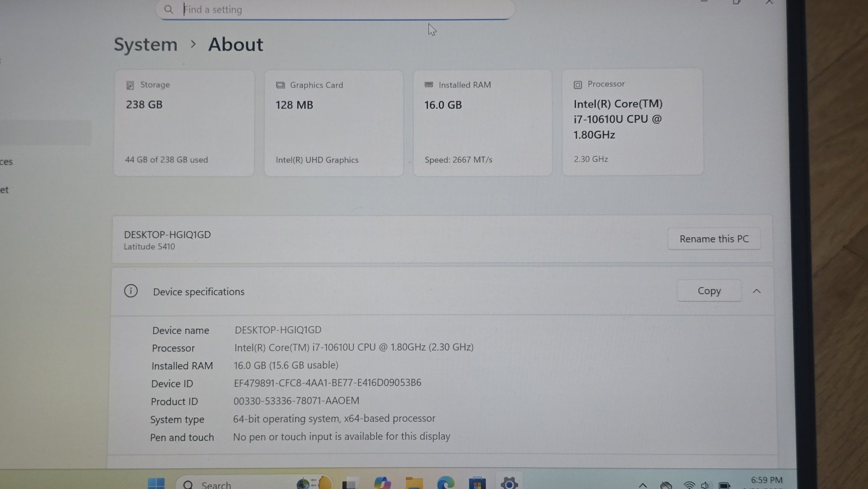Open Task View from the taskbar
The height and width of the screenshot is (489, 868).
[x=350, y=483]
